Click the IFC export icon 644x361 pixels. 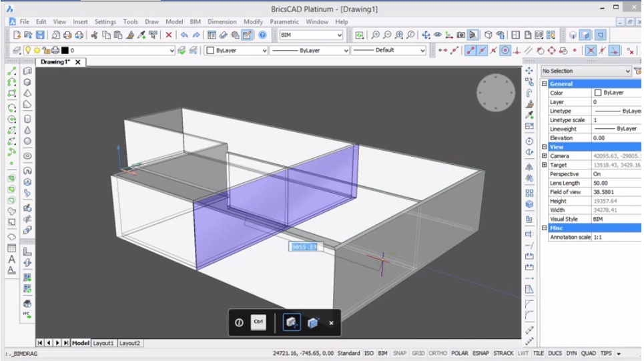(x=27, y=314)
